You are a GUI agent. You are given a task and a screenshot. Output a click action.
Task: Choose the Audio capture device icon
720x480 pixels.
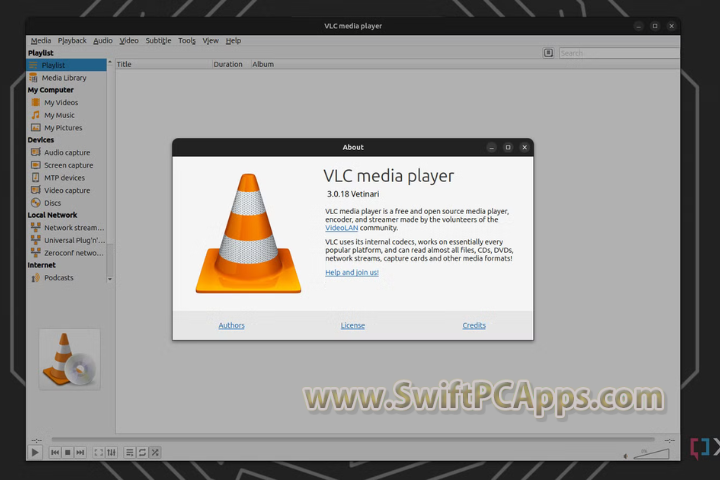(x=35, y=152)
